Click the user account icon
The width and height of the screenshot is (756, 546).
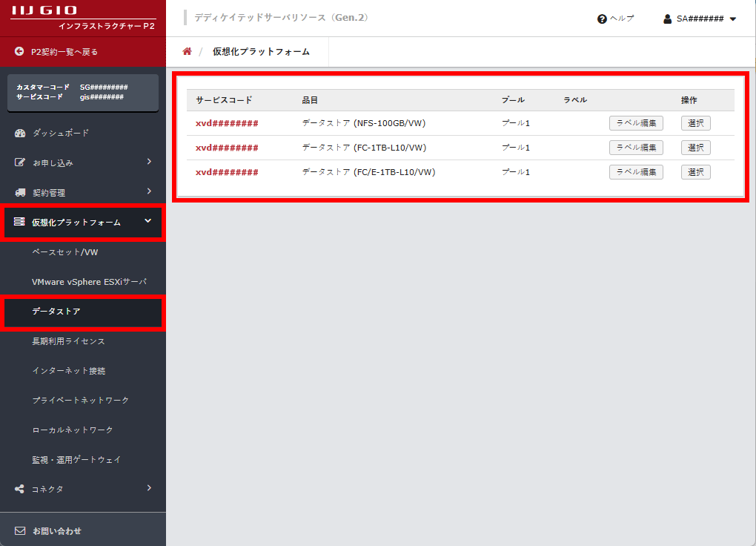[667, 19]
